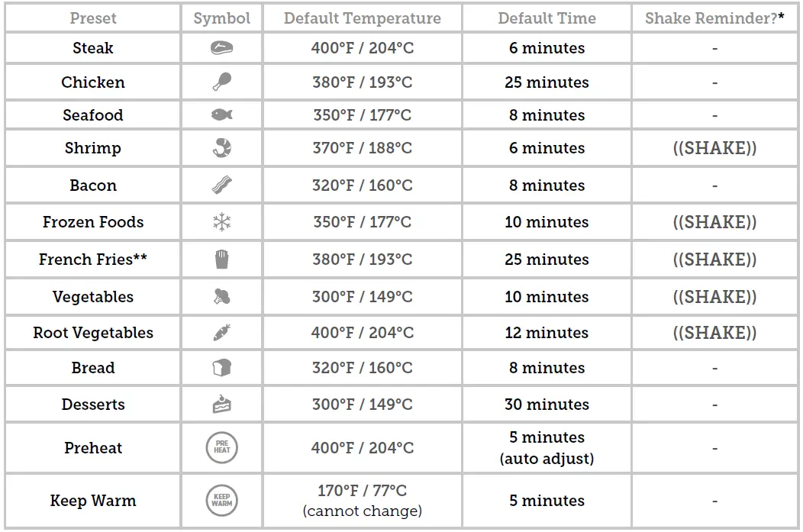This screenshot has height=532, width=803.
Task: Click the Steak preset symbol icon
Action: click(x=221, y=48)
